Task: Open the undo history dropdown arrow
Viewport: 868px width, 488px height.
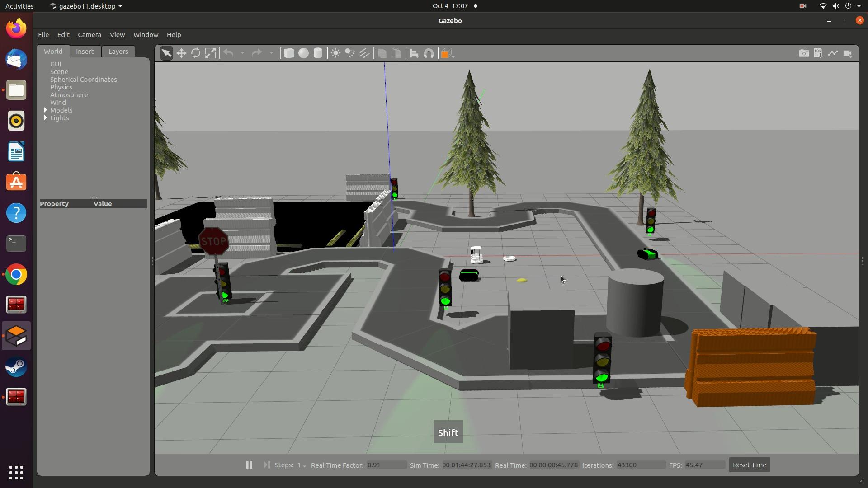Action: click(242, 53)
